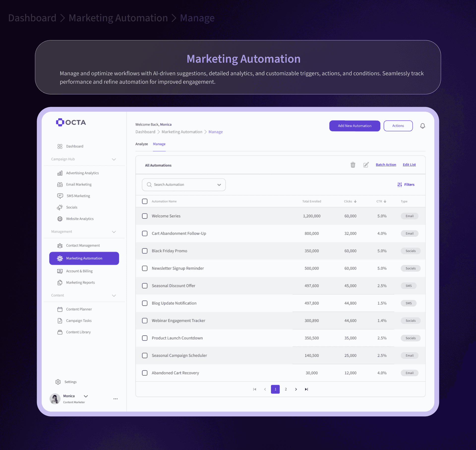Viewport: 476px width, 450px height.
Task: Open SMS Marketing from the sidebar
Action: coord(78,196)
